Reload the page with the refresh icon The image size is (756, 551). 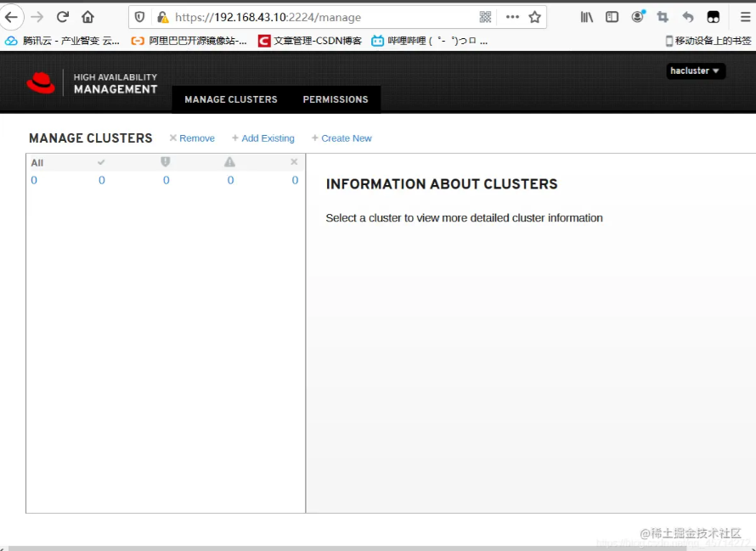click(63, 17)
